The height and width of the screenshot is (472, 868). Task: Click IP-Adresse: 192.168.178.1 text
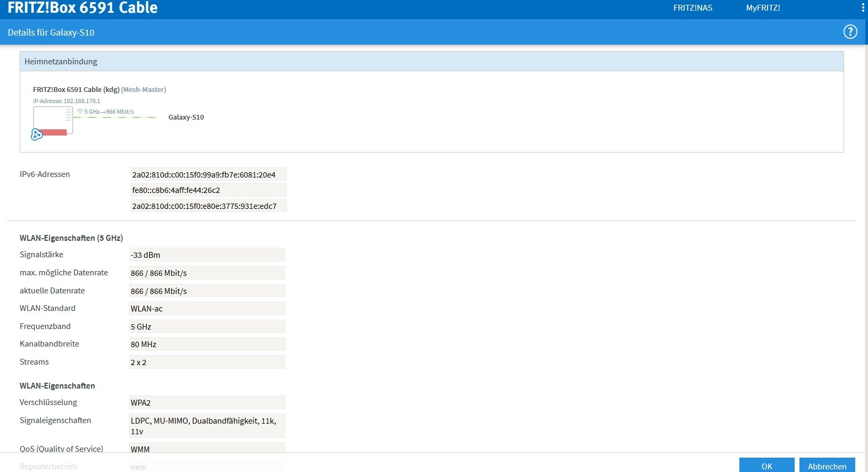66,101
